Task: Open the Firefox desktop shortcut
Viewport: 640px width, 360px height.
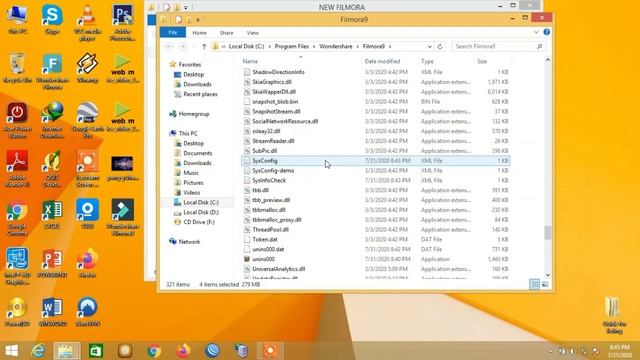Action: tap(87, 263)
